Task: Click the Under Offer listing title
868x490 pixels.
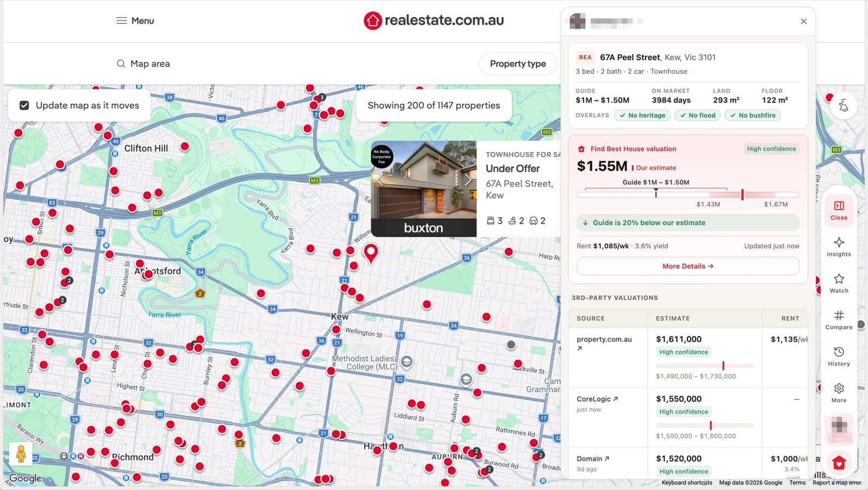Action: [x=513, y=169]
